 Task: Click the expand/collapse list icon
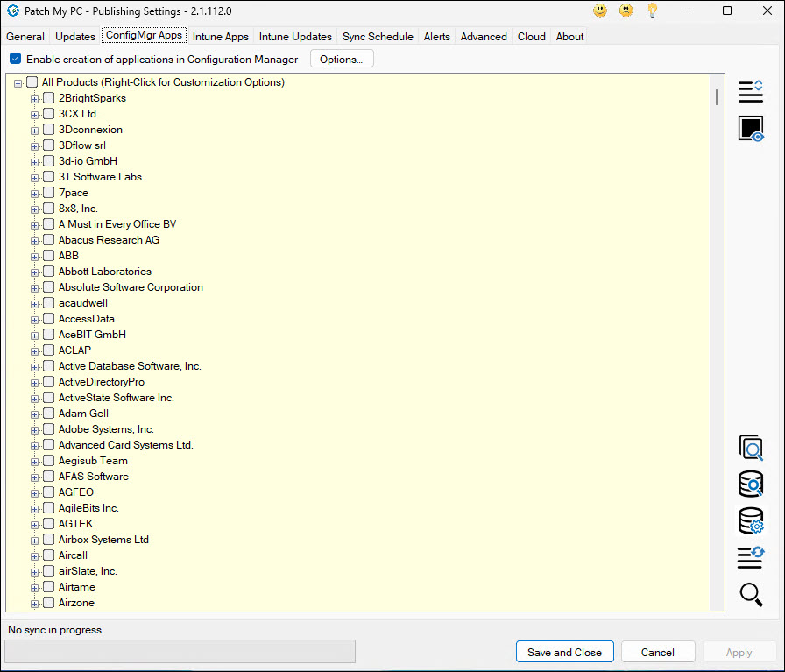[751, 91]
